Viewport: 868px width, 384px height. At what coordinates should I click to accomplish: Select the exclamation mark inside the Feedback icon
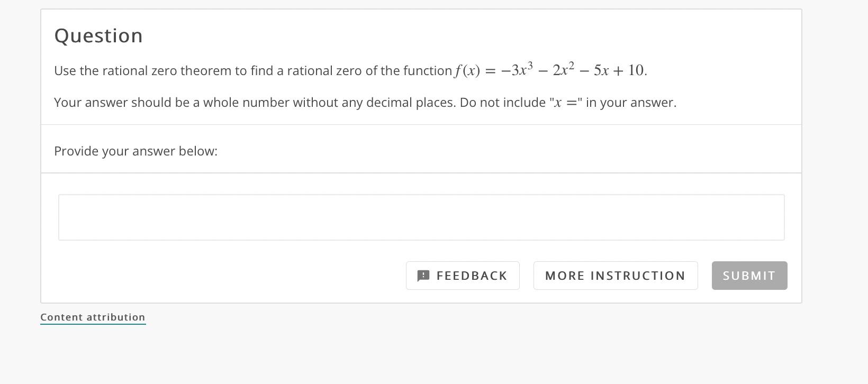[x=423, y=275]
